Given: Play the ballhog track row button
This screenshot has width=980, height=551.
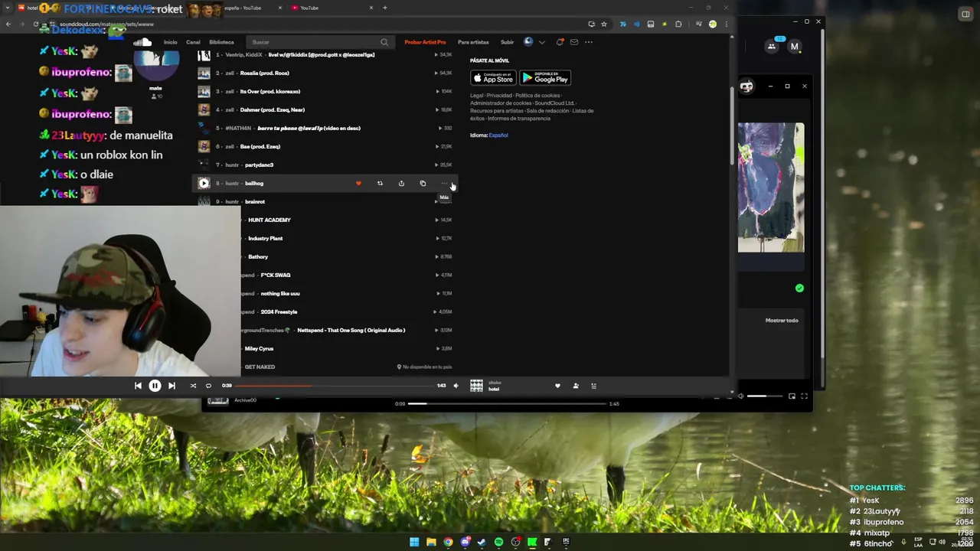Looking at the screenshot, I should pyautogui.click(x=204, y=183).
